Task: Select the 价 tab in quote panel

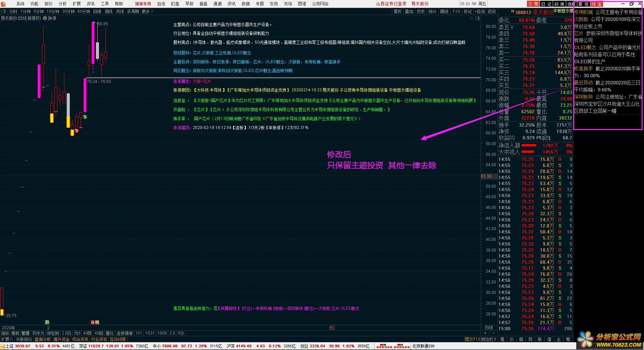Action: [512, 339]
